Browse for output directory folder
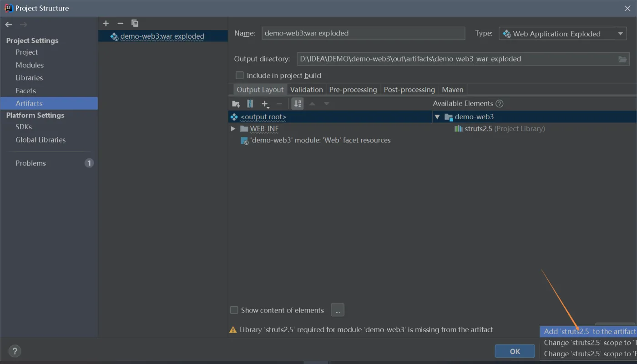 (x=622, y=59)
